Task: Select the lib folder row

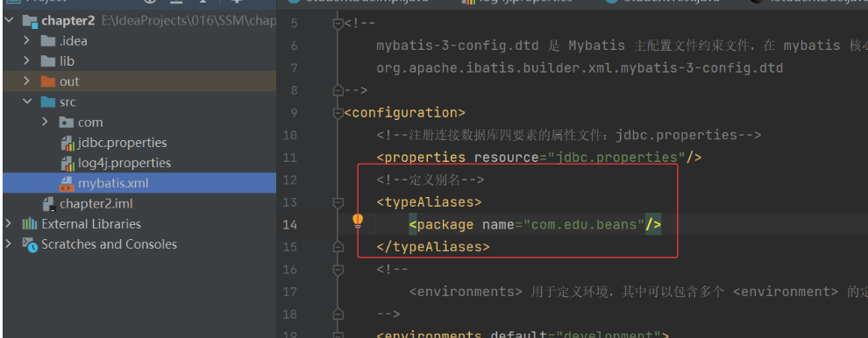Action: click(x=139, y=60)
